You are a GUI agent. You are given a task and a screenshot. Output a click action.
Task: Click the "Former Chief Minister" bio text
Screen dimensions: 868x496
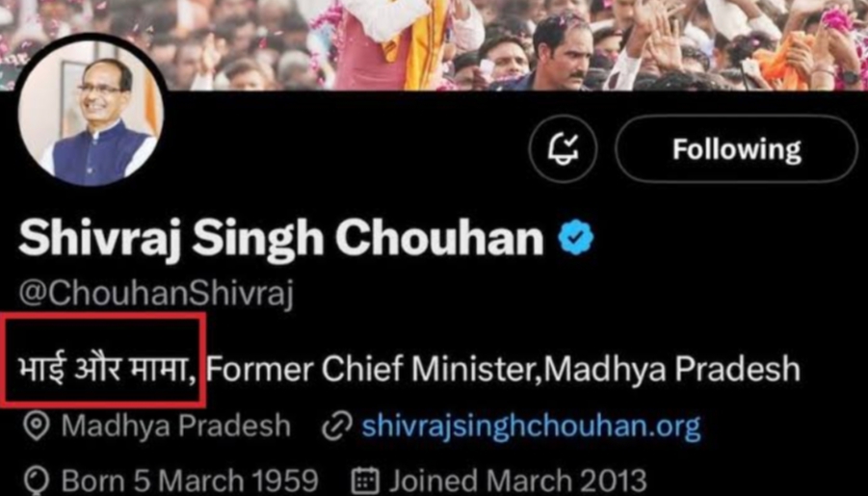[368, 369]
